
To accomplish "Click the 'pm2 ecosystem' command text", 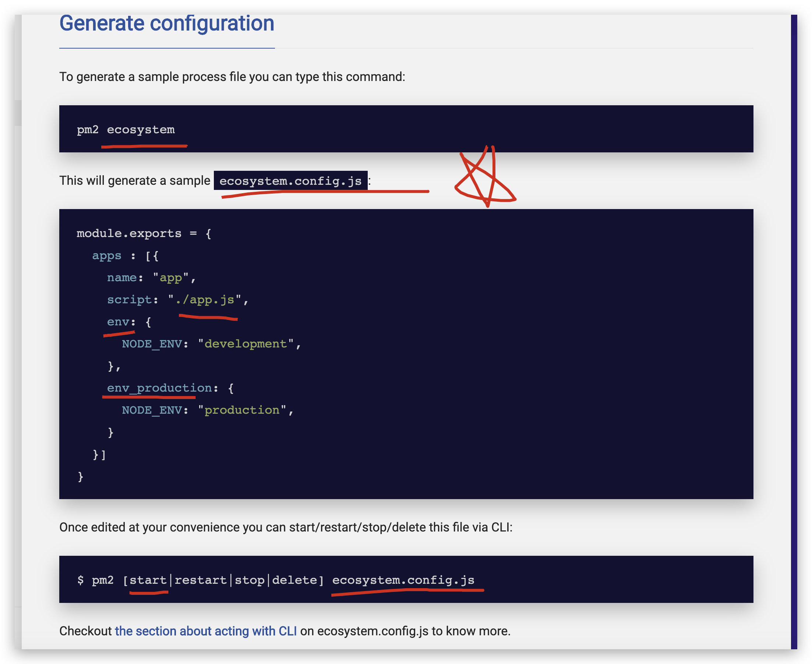I will pos(126,130).
